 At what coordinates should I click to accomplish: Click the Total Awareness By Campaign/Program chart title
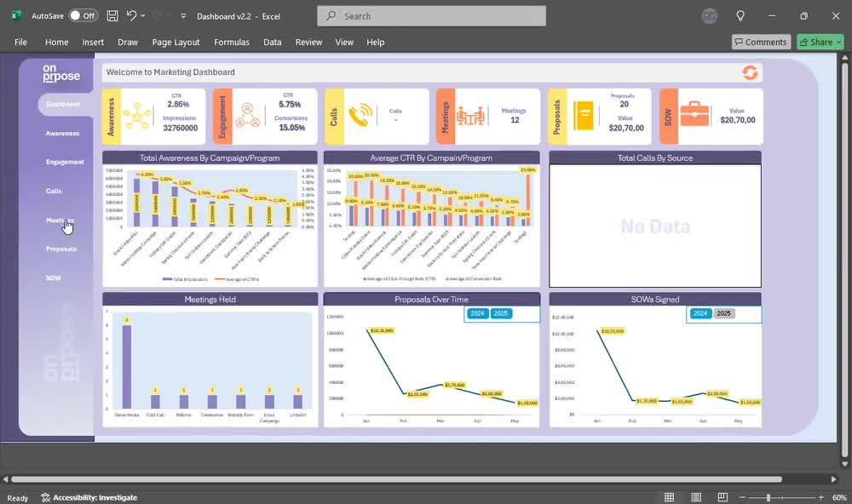(x=210, y=158)
